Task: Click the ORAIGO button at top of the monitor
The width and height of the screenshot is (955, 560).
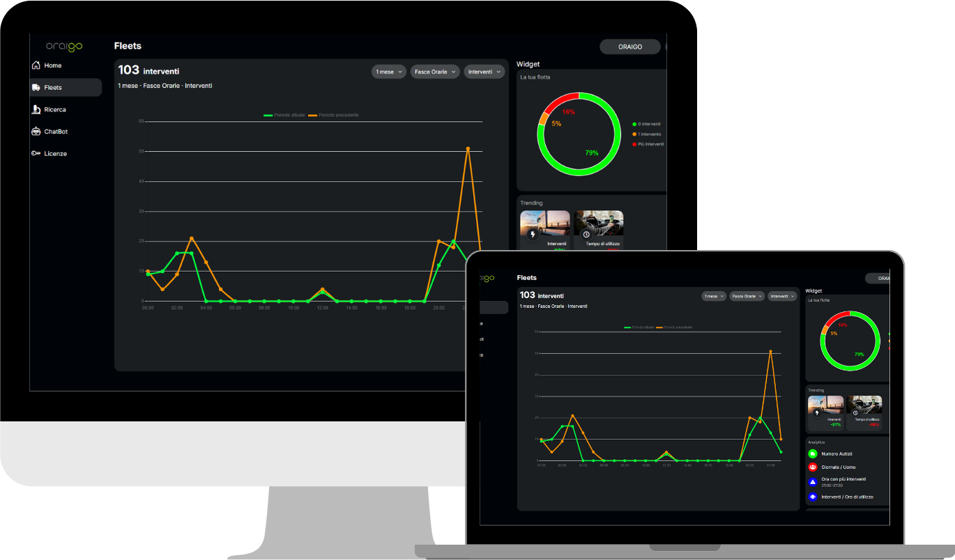Action: [629, 47]
